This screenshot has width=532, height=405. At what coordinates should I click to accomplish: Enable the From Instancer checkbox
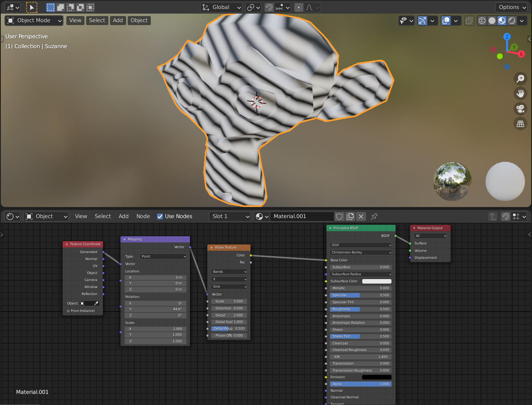[68, 311]
